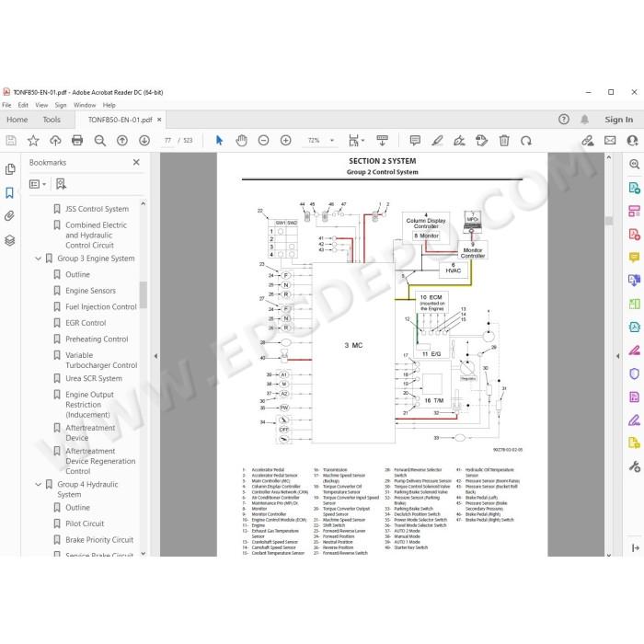The width and height of the screenshot is (644, 644).
Task: Open Engine Sensors bookmark
Action: [x=90, y=291]
